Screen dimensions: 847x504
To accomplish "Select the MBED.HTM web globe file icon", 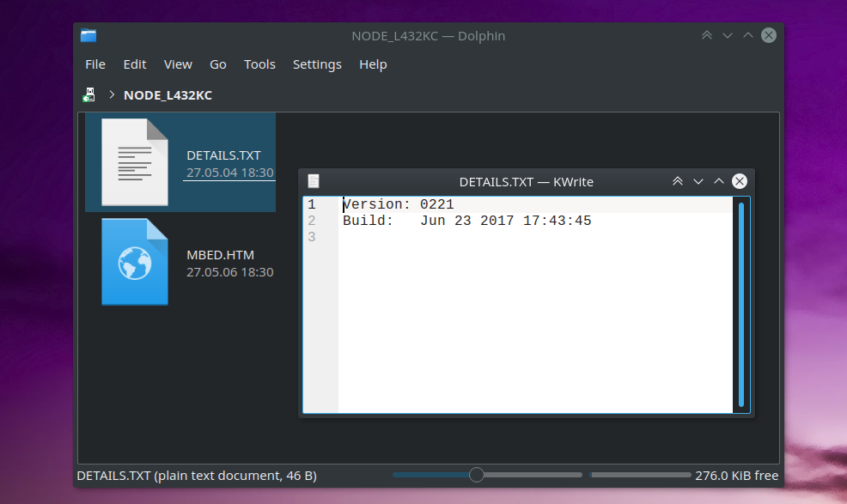I will (x=135, y=262).
